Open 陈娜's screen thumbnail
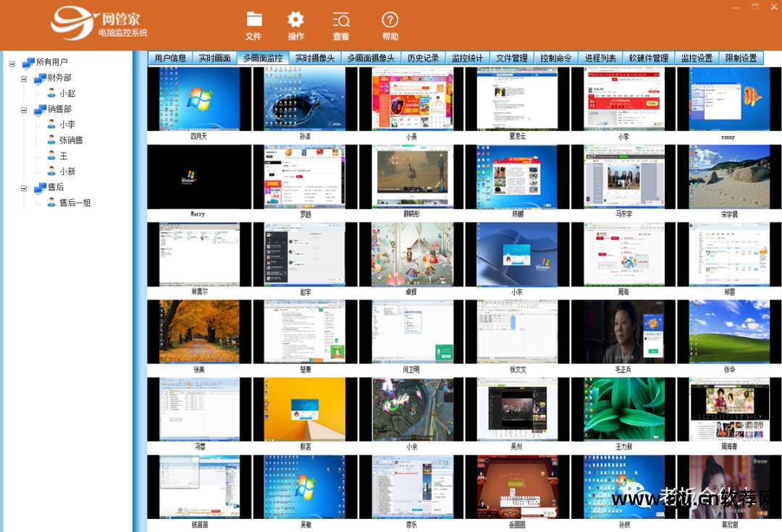782x532 pixels. (x=517, y=177)
